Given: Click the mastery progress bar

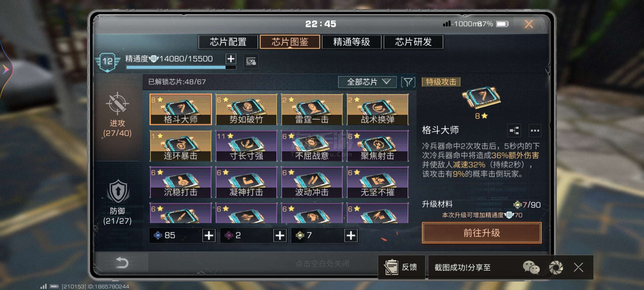Looking at the screenshot, I should point(181,67).
